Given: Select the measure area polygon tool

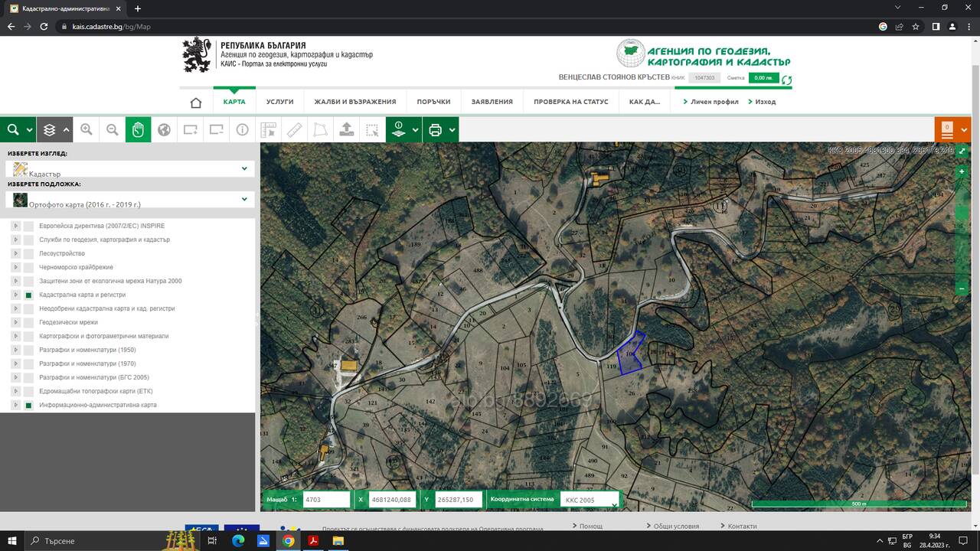Looking at the screenshot, I should point(321,130).
